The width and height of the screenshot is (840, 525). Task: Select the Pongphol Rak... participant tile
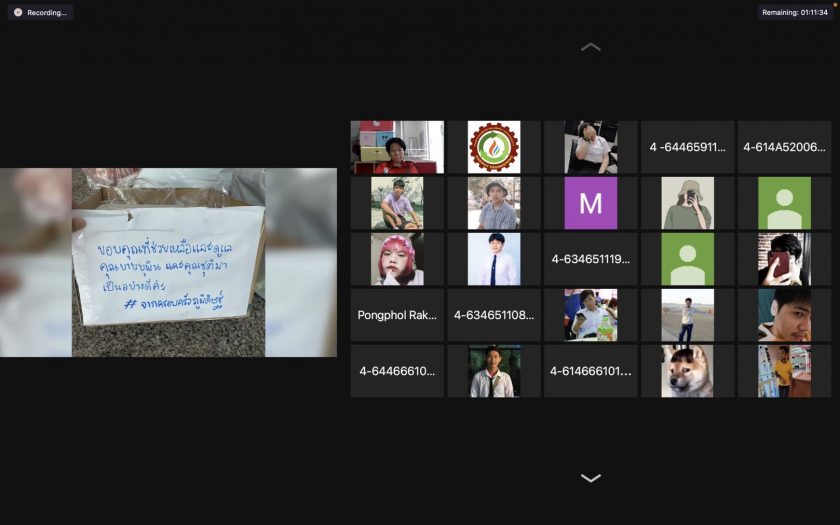(397, 315)
